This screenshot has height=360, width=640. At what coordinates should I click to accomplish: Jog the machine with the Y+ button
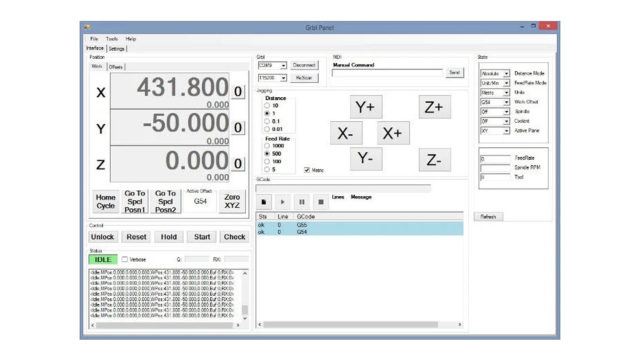[x=366, y=107]
